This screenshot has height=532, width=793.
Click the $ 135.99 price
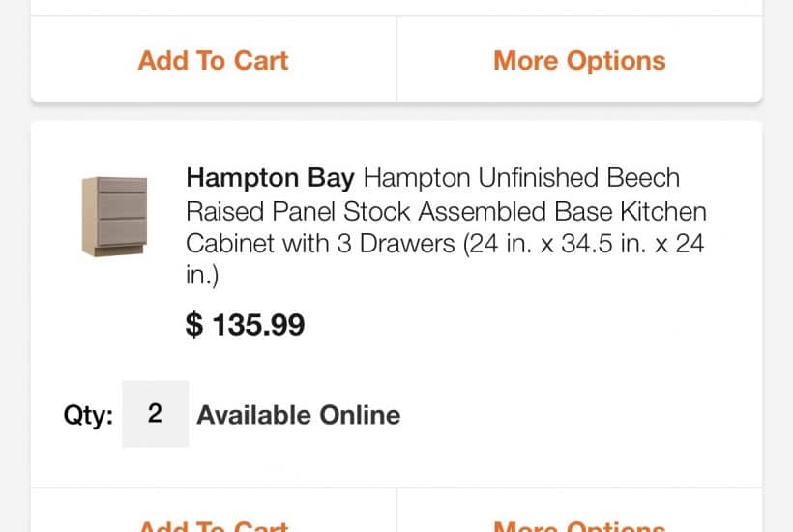pos(245,324)
